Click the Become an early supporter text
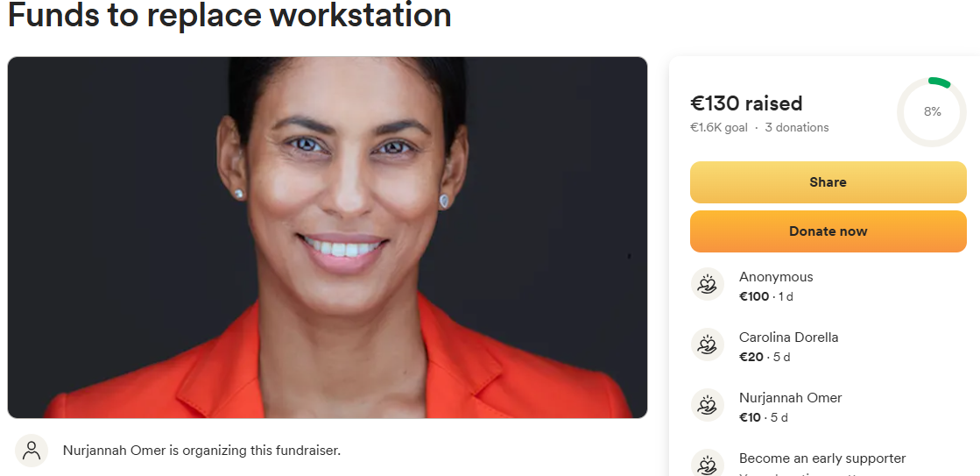 [x=821, y=458]
